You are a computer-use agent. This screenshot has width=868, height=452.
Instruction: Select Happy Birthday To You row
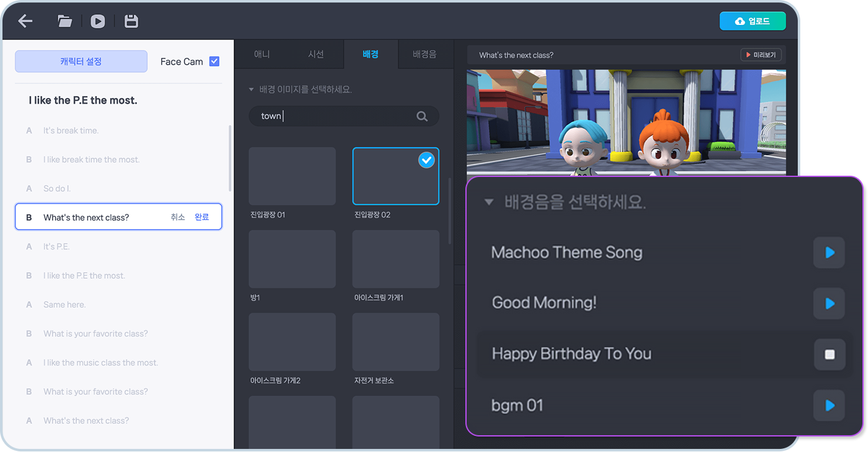[663, 354]
